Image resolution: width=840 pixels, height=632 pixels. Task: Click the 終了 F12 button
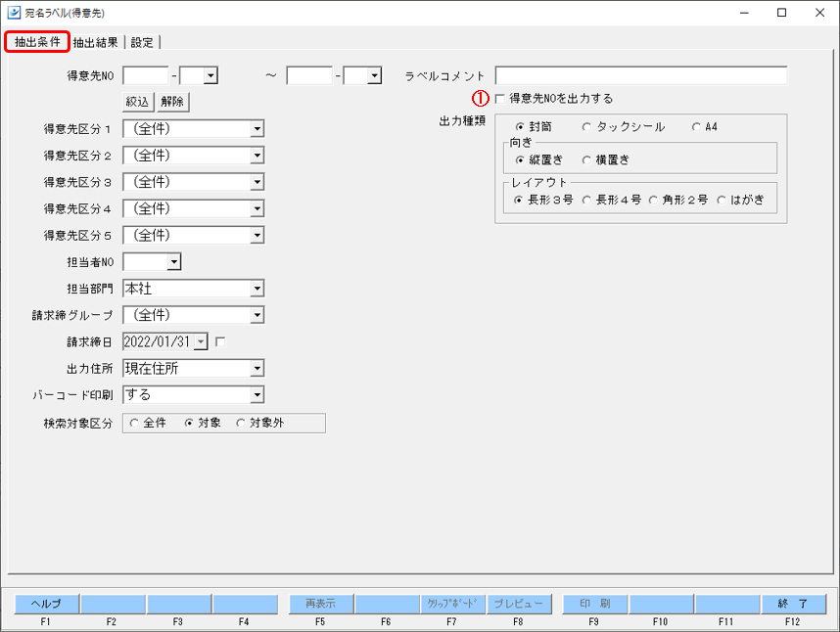coord(793,605)
